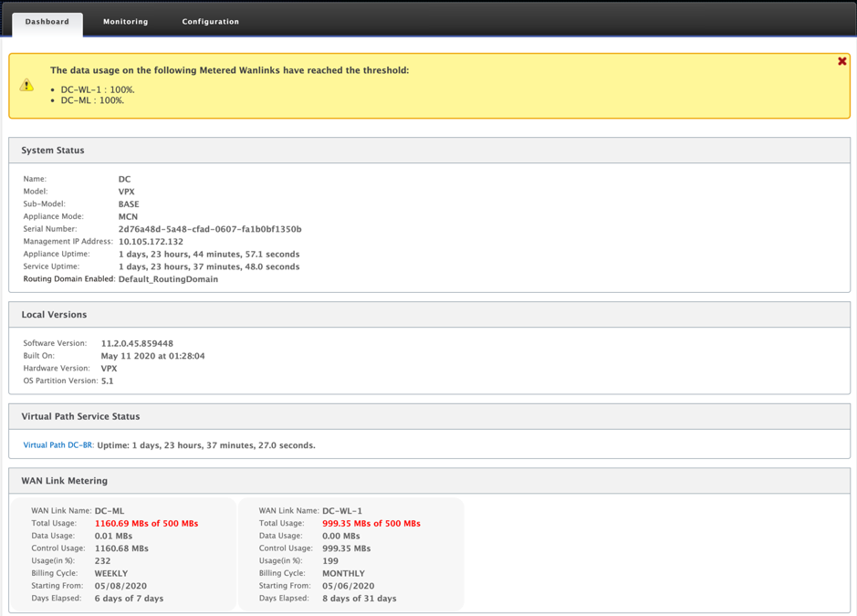Click the WEEKLY billing cycle value
Viewport: 857px width, 616px height.
111,573
